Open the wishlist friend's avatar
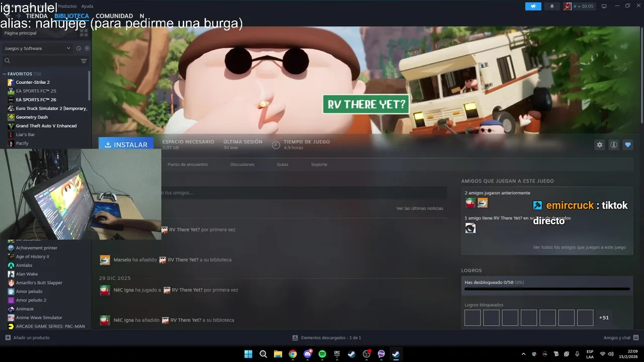Viewport: 644px width, 362px height. click(x=470, y=228)
